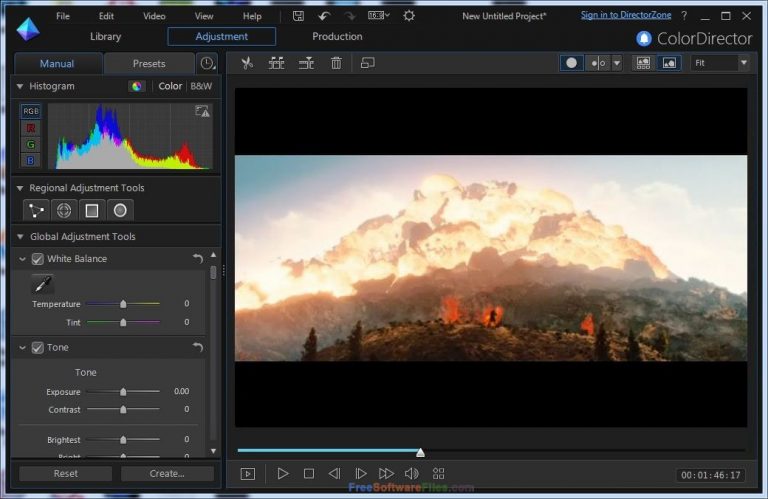Click the Exposure slider handle
The width and height of the screenshot is (768, 499).
point(123,392)
